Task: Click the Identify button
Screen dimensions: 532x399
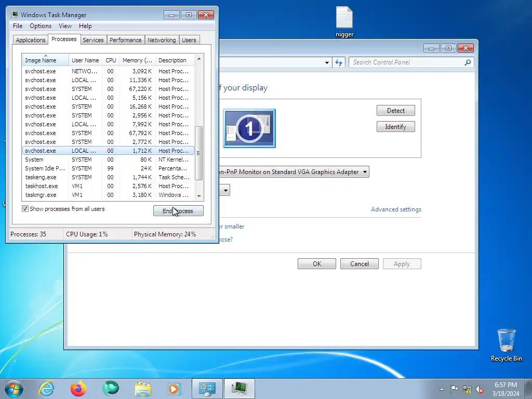Action: pyautogui.click(x=395, y=127)
